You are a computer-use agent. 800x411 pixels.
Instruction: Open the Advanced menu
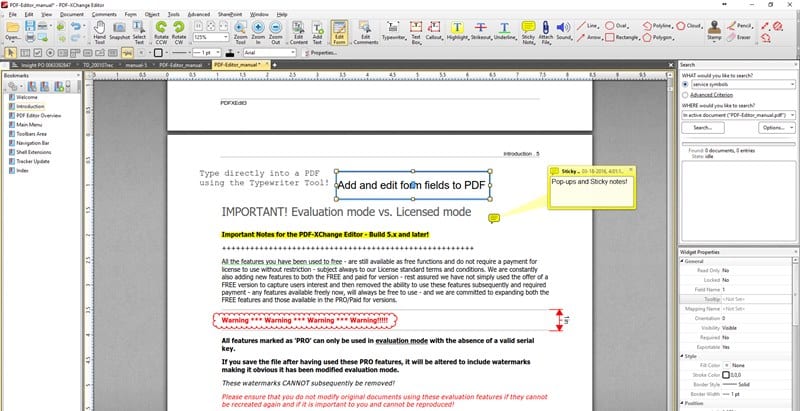point(198,14)
